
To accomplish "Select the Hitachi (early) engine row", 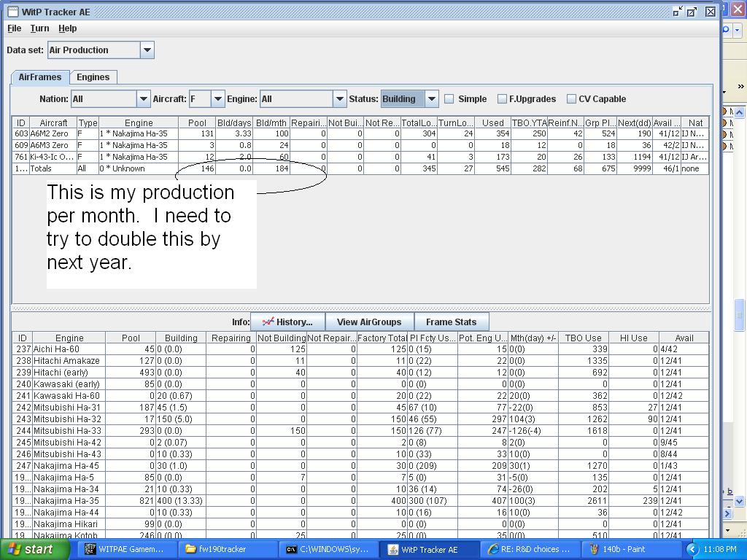I will click(x=360, y=373).
